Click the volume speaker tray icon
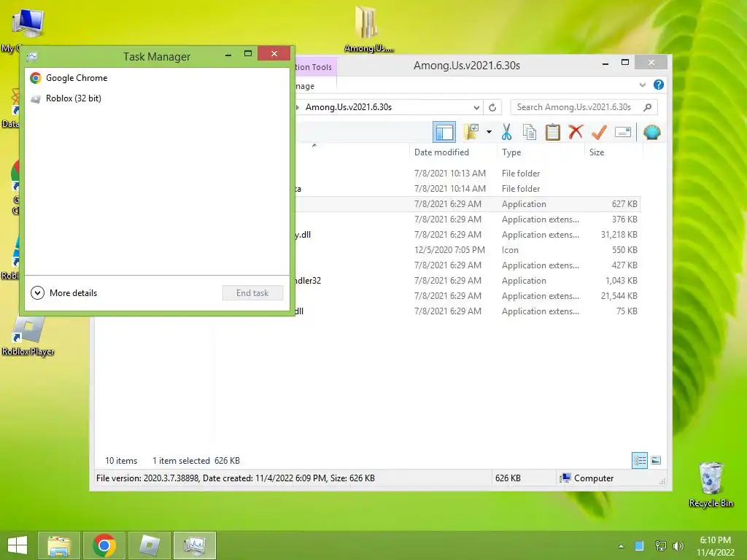747x560 pixels. pos(678,546)
